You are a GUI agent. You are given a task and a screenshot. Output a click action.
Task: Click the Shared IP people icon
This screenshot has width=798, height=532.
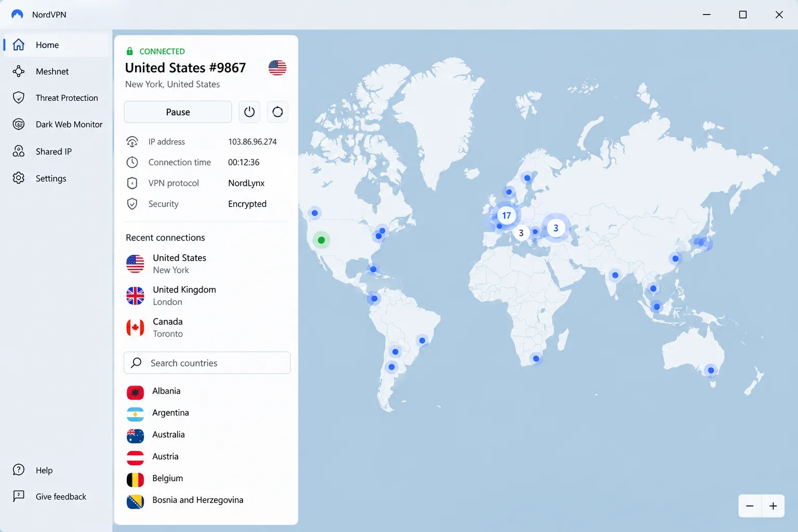tap(19, 151)
